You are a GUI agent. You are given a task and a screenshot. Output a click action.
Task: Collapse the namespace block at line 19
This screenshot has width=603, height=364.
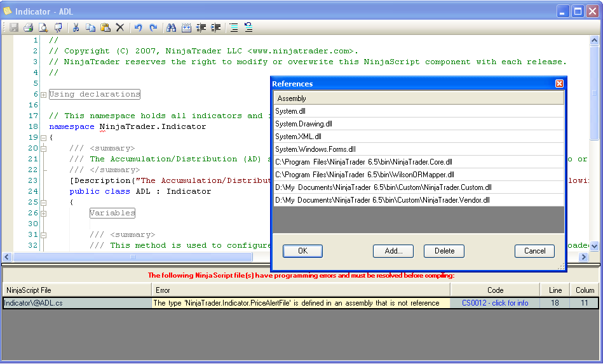[43, 138]
